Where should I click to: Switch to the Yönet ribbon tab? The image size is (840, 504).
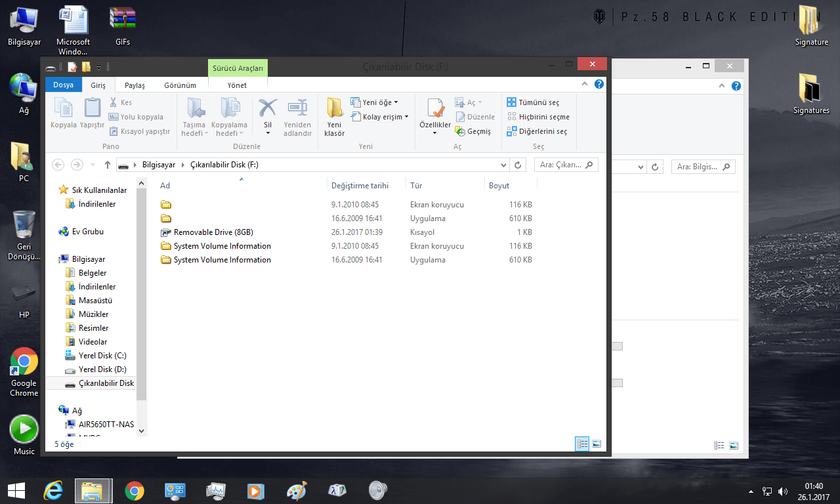[x=237, y=85]
